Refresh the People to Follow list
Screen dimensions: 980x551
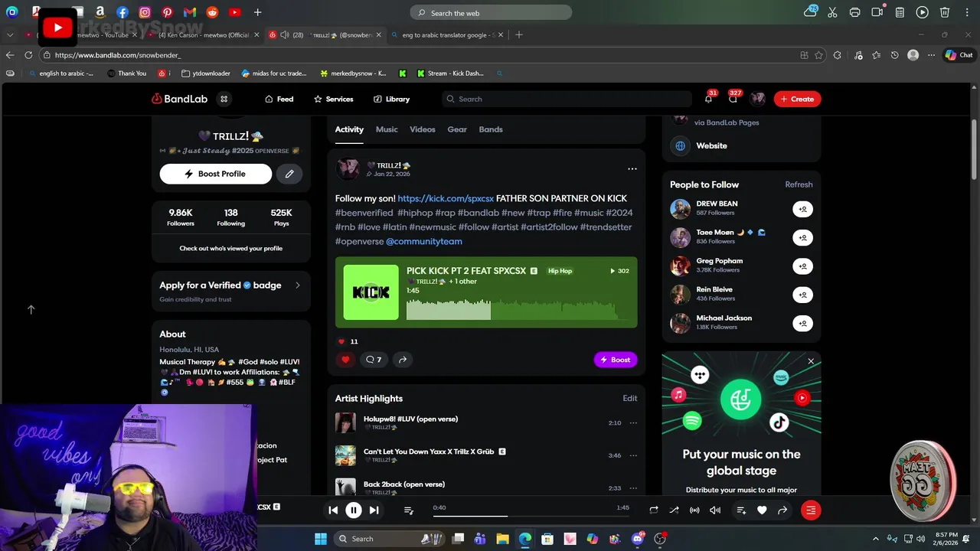(x=799, y=184)
